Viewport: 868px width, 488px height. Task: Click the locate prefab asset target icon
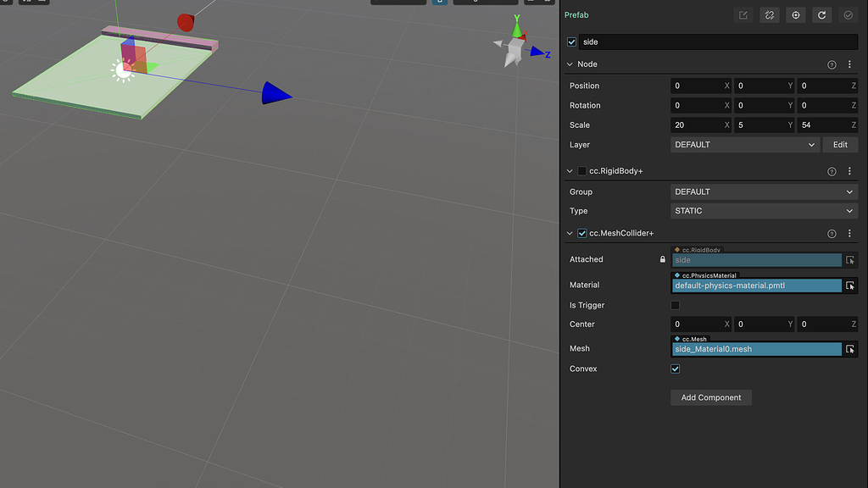point(795,14)
